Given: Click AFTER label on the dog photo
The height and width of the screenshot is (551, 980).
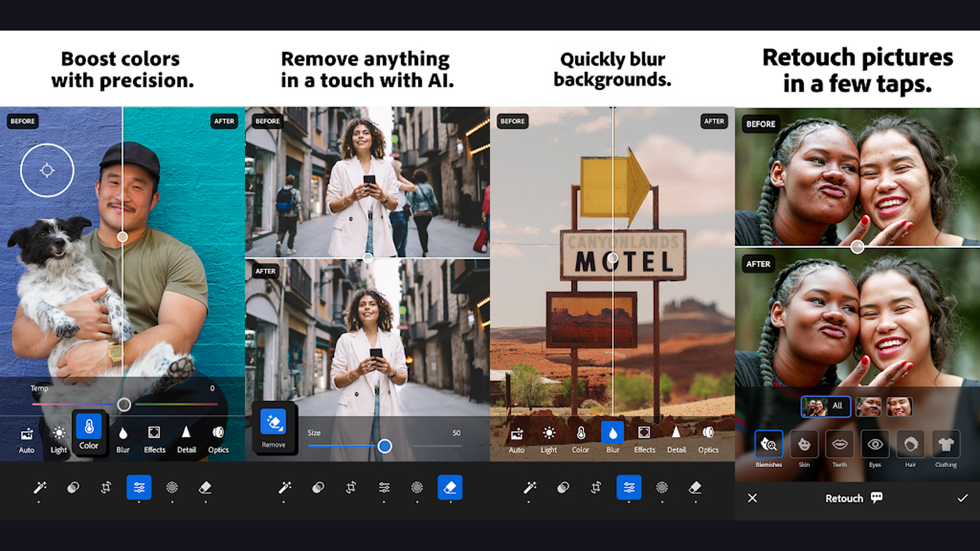Looking at the screenshot, I should click(224, 121).
